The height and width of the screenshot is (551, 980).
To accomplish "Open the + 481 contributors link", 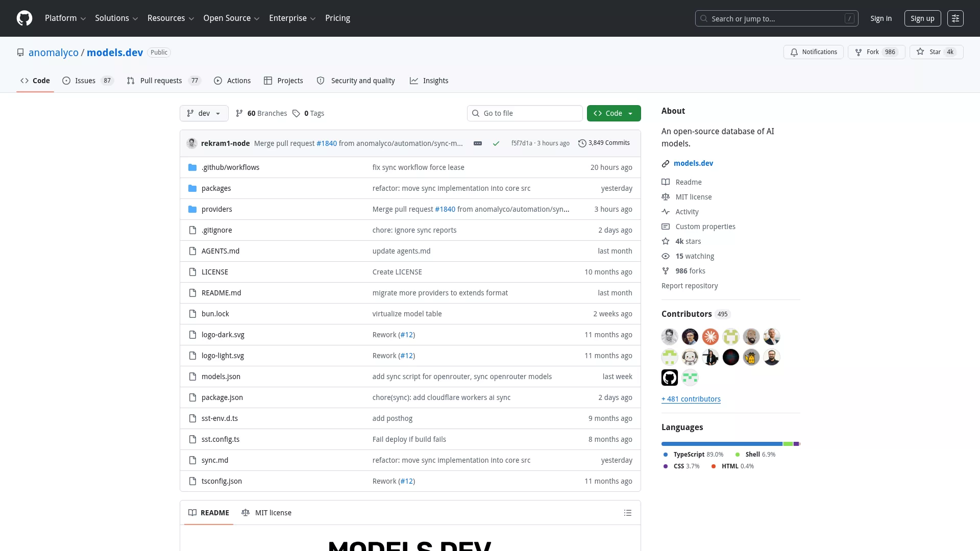I will click(691, 399).
